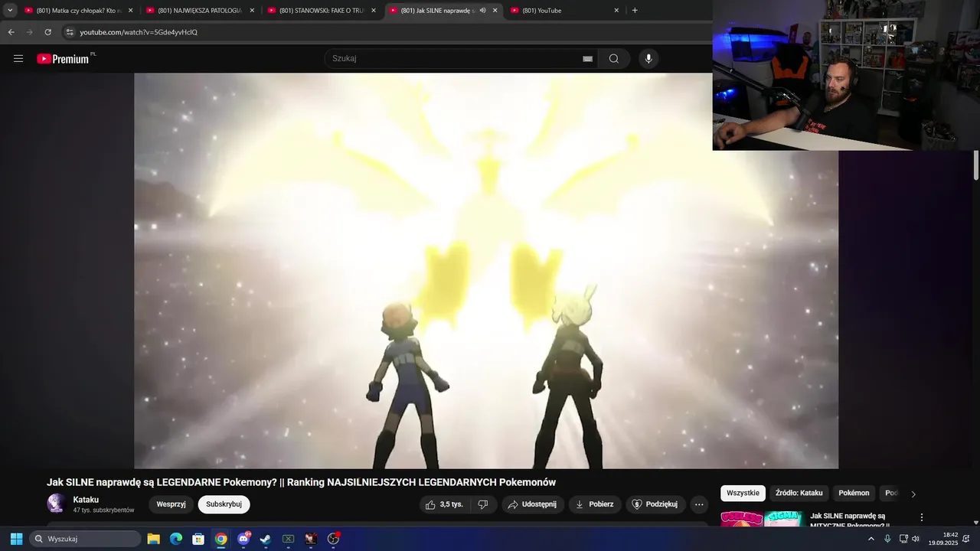Click the address bar URL

139,32
